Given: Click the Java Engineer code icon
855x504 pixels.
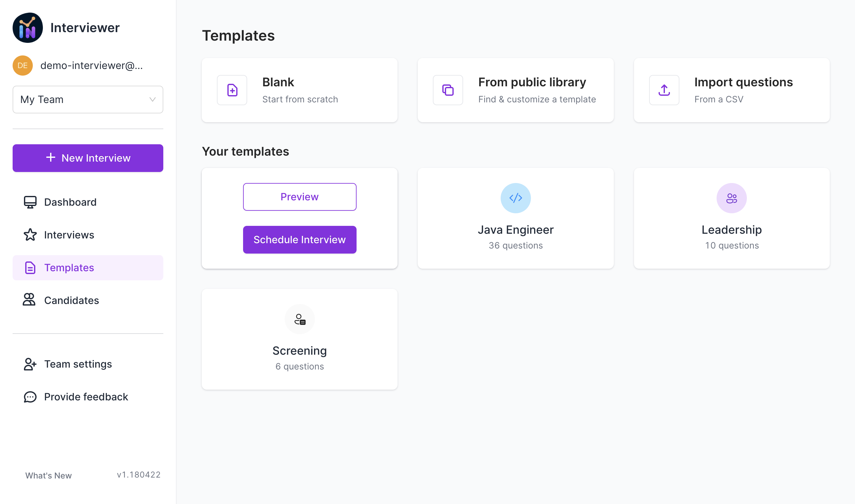Looking at the screenshot, I should coord(515,198).
